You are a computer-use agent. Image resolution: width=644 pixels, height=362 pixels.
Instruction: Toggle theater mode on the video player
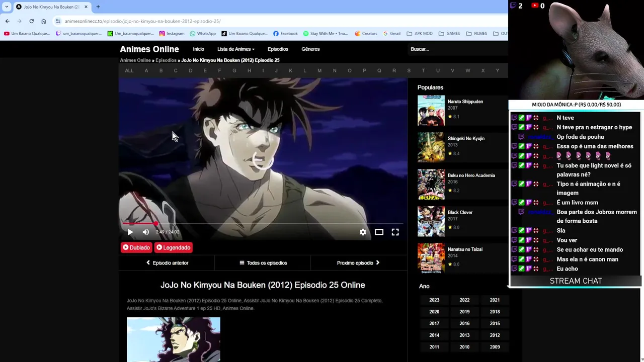coord(379,232)
